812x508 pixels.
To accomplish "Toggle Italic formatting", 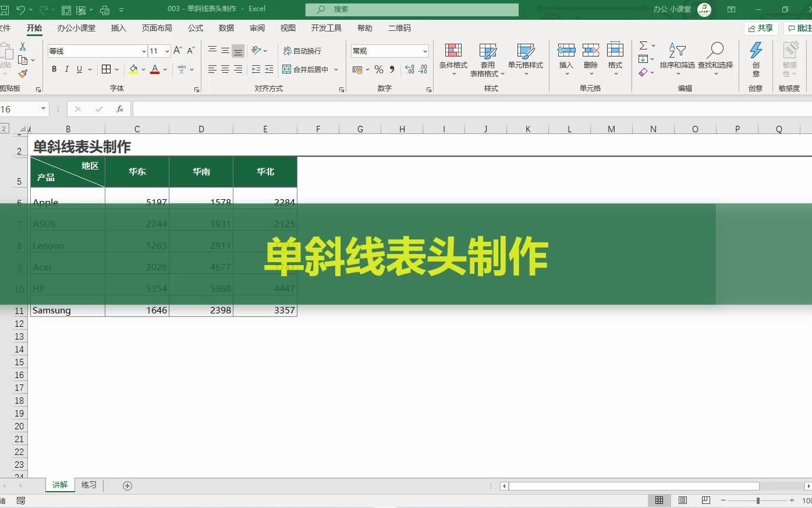I will click(66, 69).
